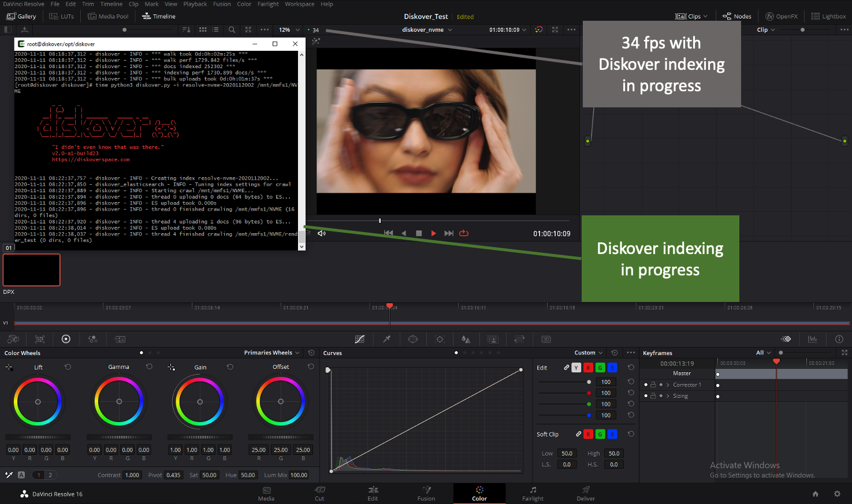The image size is (852, 504).
Task: Open the 3D stereoscopic palette
Action: (546, 339)
